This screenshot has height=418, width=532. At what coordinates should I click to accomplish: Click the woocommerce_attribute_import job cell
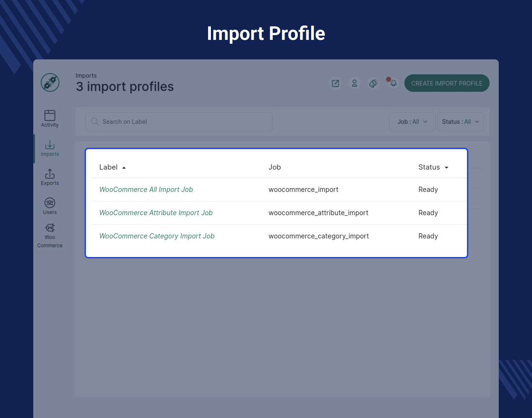(x=318, y=213)
